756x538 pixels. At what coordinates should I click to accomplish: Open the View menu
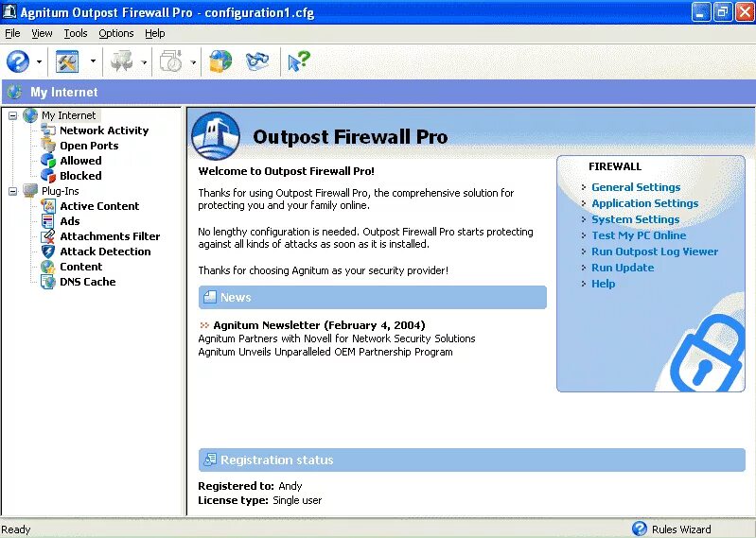click(x=42, y=33)
